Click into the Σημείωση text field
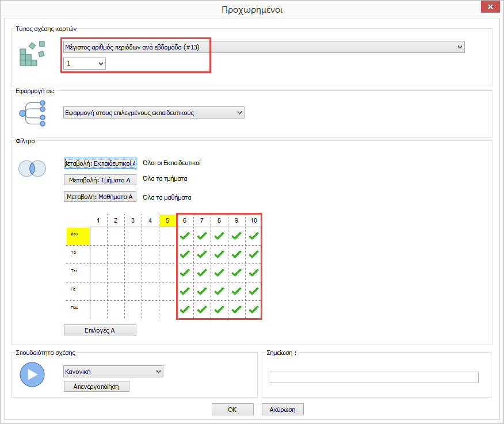The height and width of the screenshot is (424, 504). (373, 377)
